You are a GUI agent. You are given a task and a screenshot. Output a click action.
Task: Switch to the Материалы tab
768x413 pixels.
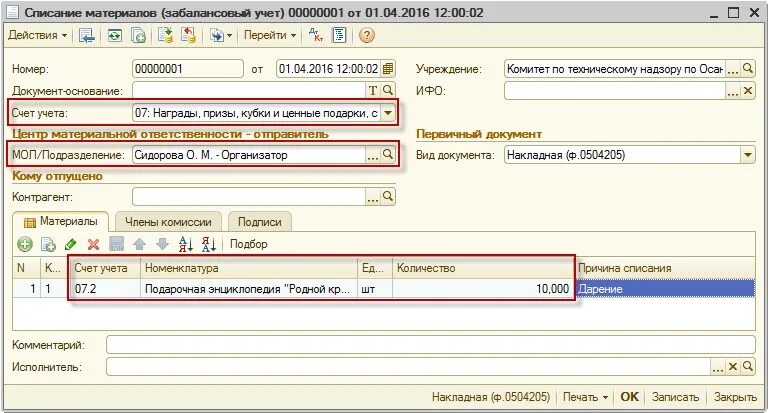click(x=61, y=221)
